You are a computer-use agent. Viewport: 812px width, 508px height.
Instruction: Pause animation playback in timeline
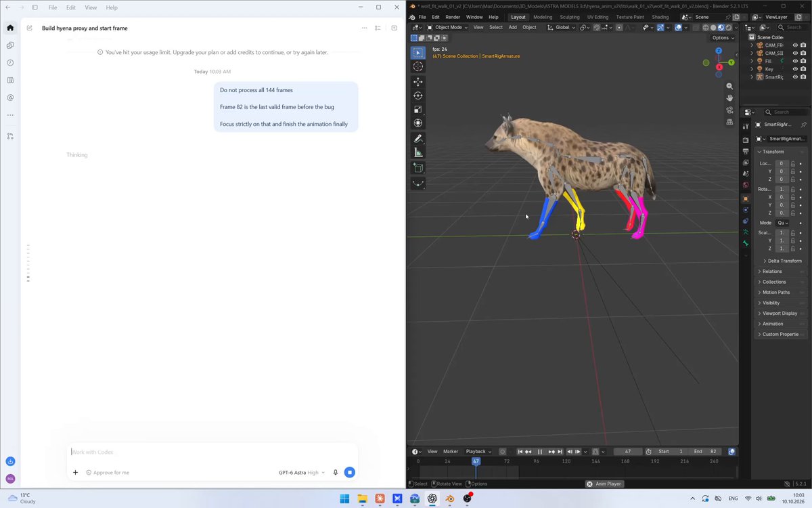point(540,452)
